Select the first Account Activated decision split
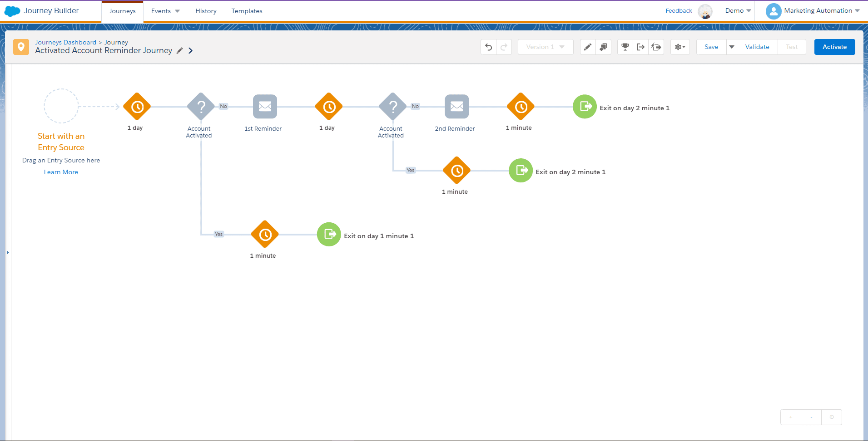 [201, 107]
